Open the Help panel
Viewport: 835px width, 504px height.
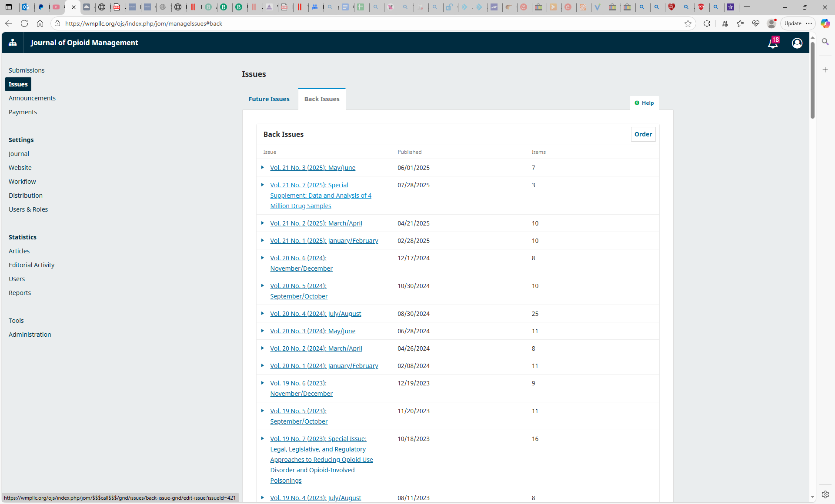tap(644, 103)
